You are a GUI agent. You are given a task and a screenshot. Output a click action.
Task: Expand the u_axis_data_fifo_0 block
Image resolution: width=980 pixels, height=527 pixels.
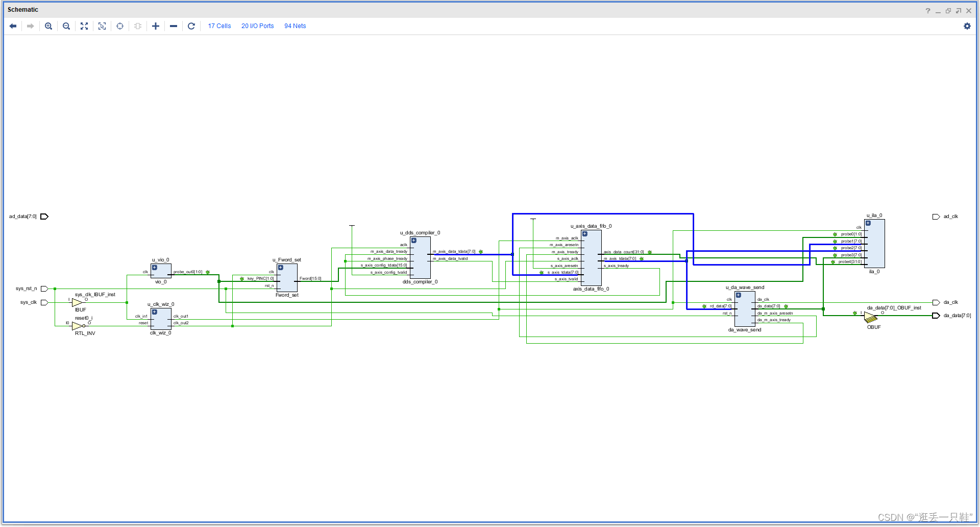[585, 233]
